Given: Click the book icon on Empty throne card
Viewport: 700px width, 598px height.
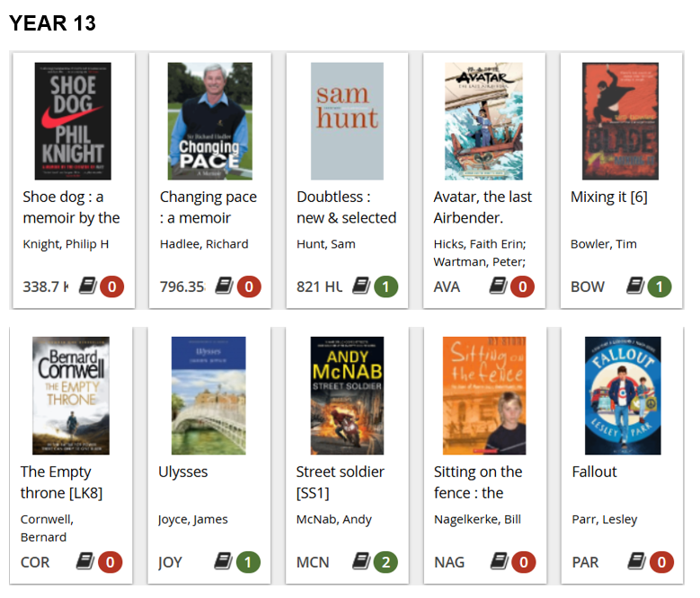Looking at the screenshot, I should pos(84,561).
